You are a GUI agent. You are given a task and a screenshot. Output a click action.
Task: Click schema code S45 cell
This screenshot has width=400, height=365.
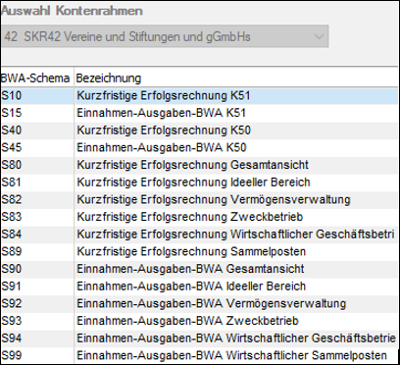37,148
